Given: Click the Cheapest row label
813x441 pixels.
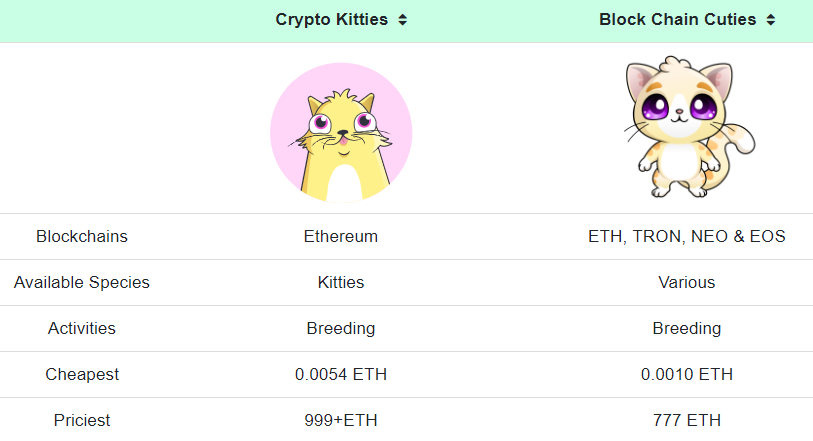Looking at the screenshot, I should (x=82, y=374).
